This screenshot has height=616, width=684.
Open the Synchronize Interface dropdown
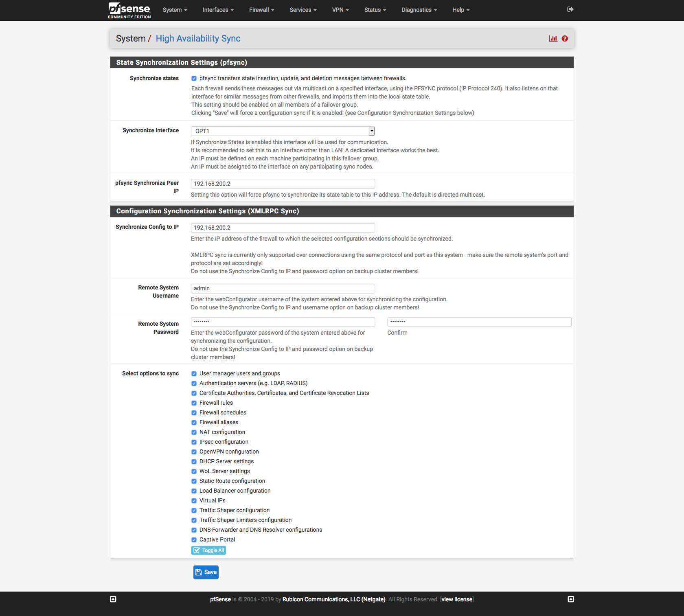[283, 131]
